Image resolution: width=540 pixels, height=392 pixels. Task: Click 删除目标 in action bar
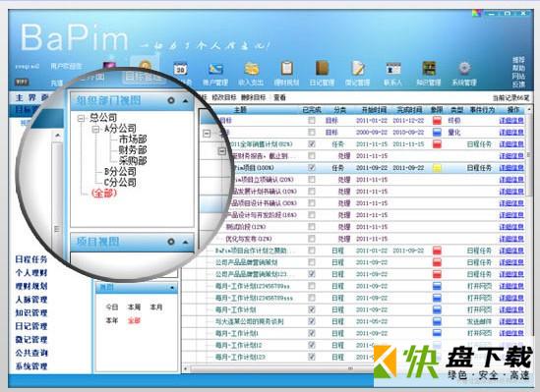tap(253, 97)
